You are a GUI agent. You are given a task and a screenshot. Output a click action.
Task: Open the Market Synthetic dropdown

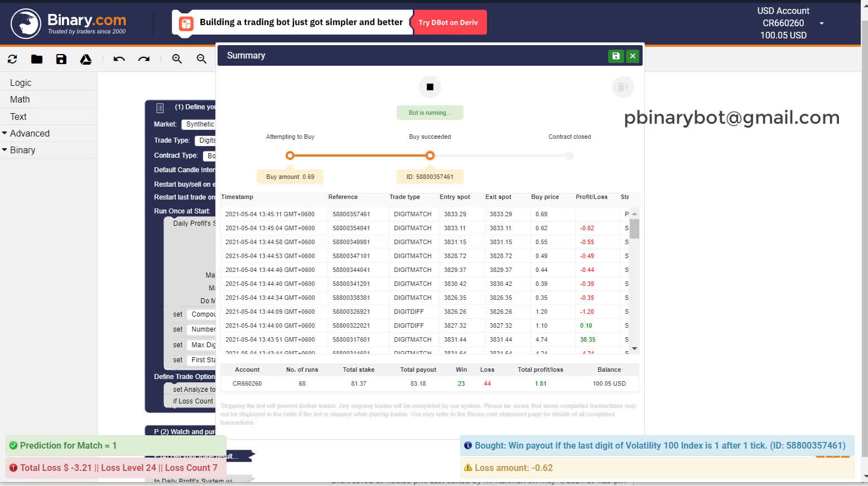(x=201, y=124)
